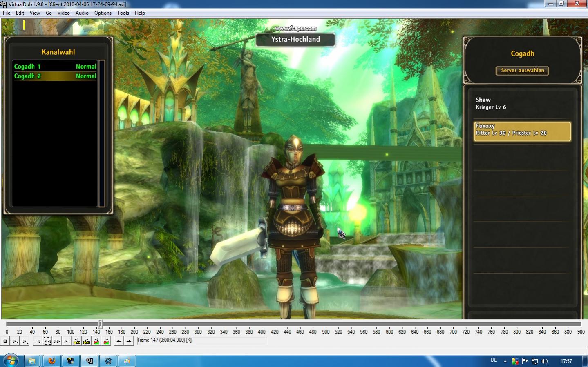Go to next key frame icon
This screenshot has width=588, height=367.
87,341
